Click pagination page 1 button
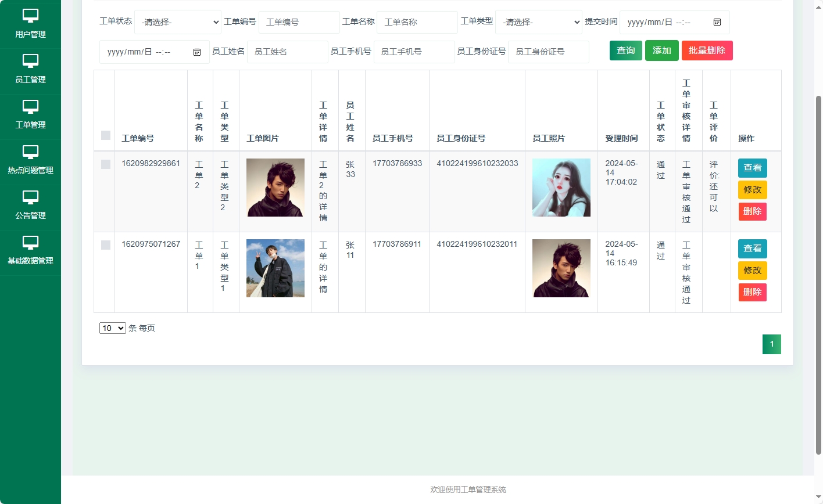Image resolution: width=823 pixels, height=504 pixels. coord(772,344)
